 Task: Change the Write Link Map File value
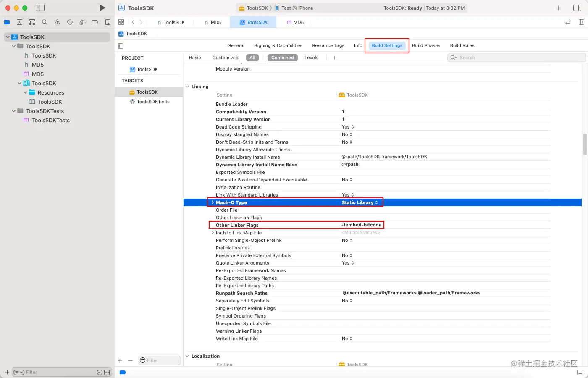(x=347, y=339)
